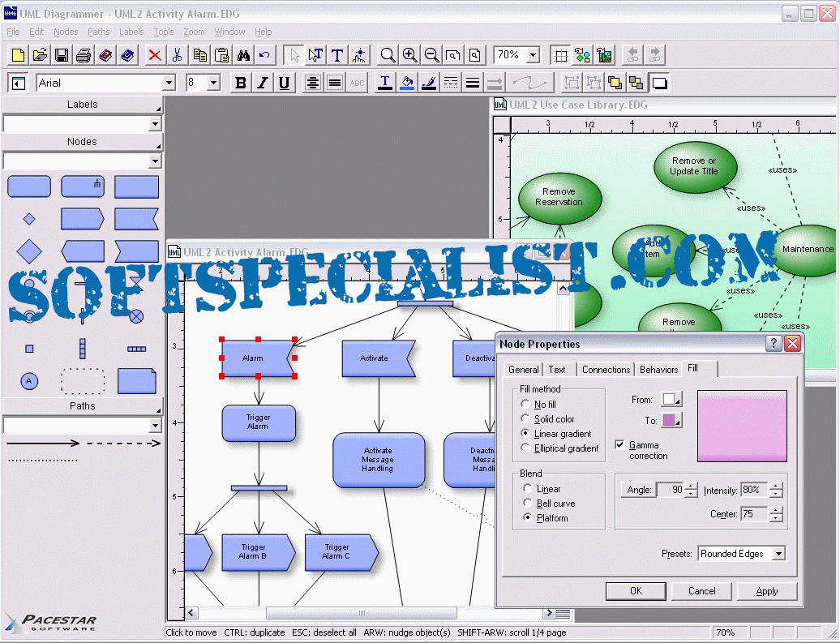Open the Arial font name dropdown

169,83
